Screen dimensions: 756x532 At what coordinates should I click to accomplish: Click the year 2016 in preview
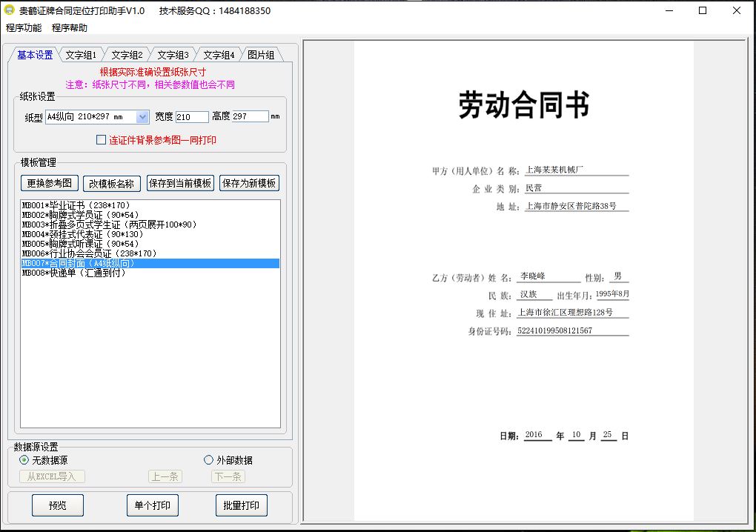tap(534, 435)
